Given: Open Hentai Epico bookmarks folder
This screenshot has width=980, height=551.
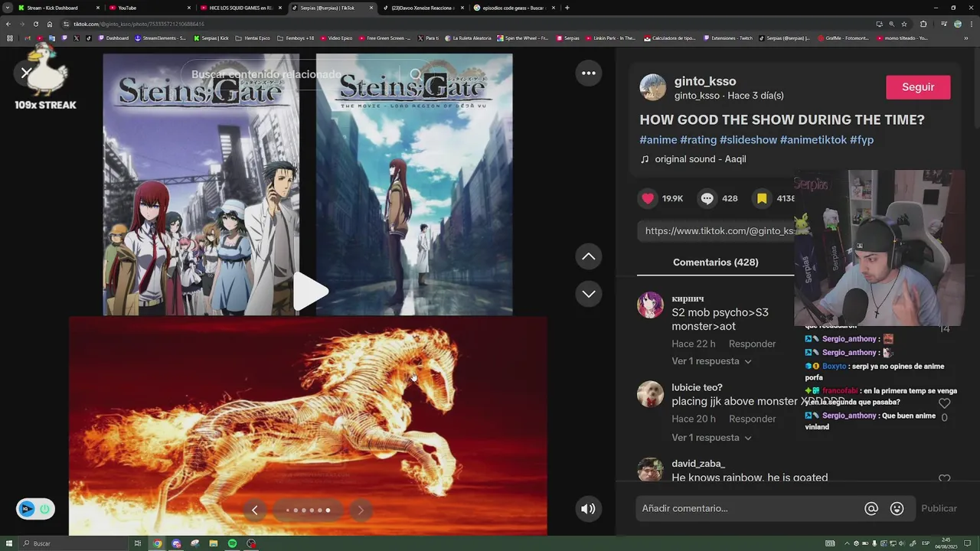Looking at the screenshot, I should [x=253, y=37].
